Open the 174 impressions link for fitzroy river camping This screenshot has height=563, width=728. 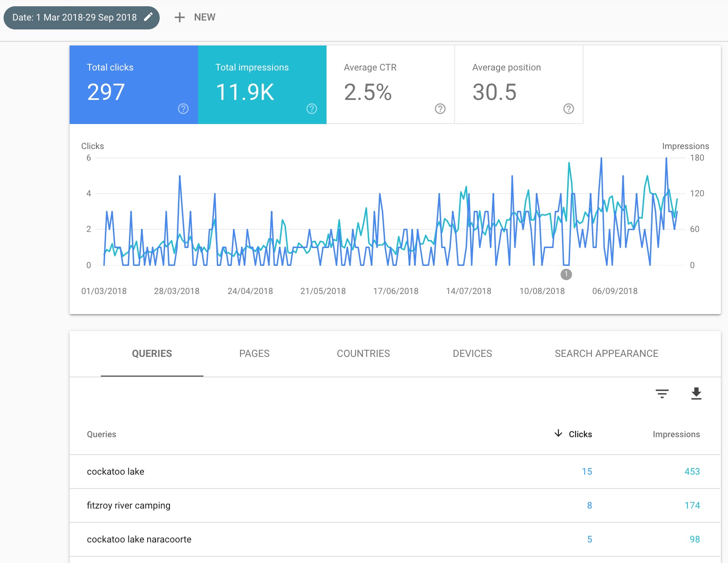[693, 505]
